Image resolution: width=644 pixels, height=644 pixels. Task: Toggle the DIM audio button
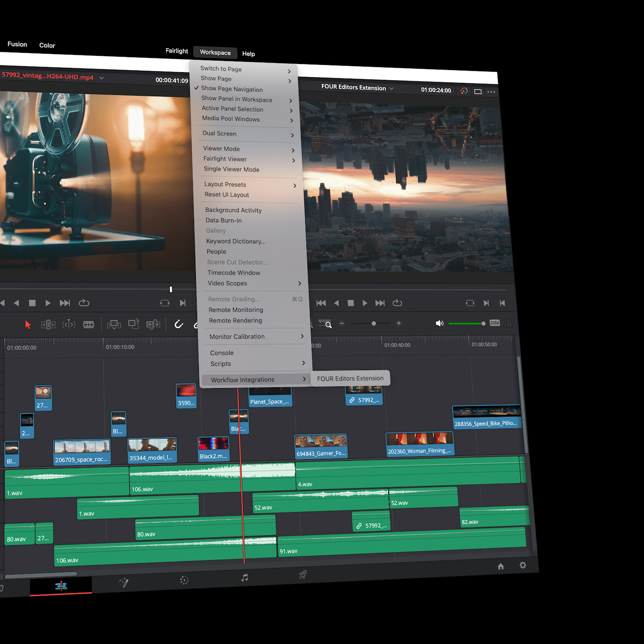point(495,323)
